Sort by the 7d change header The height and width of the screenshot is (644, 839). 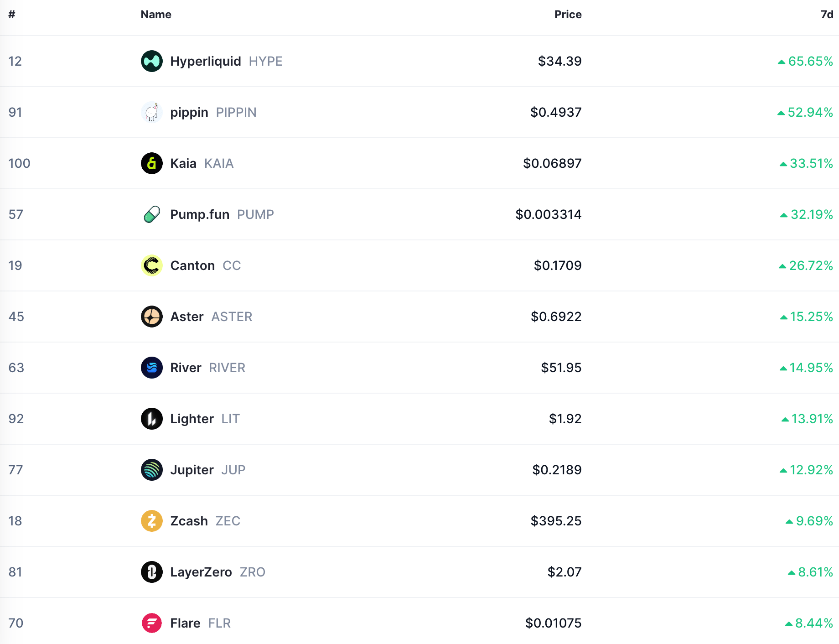click(827, 15)
